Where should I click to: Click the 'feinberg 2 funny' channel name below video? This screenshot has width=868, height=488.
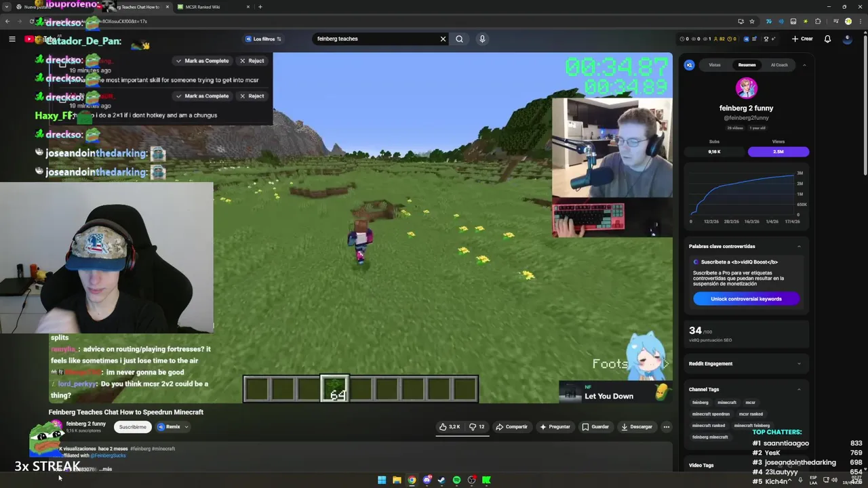coord(85,424)
